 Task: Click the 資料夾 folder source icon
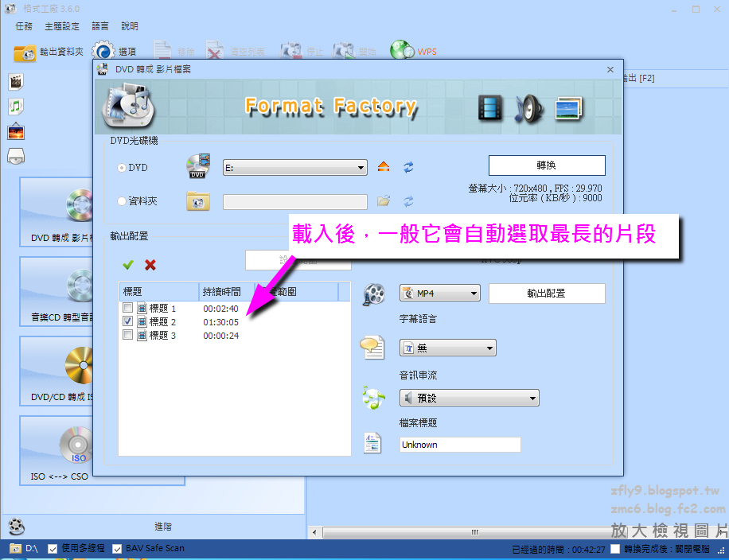point(198,202)
